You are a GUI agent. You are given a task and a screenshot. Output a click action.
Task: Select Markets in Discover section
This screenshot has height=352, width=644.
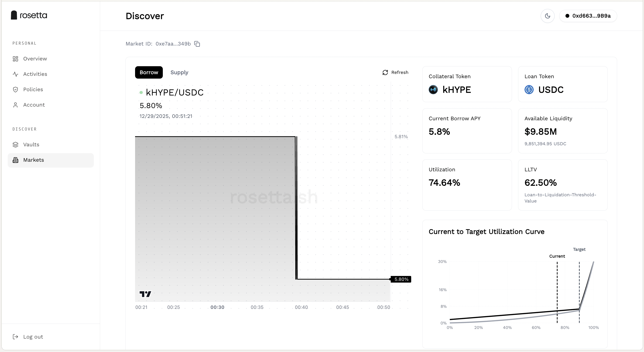34,160
